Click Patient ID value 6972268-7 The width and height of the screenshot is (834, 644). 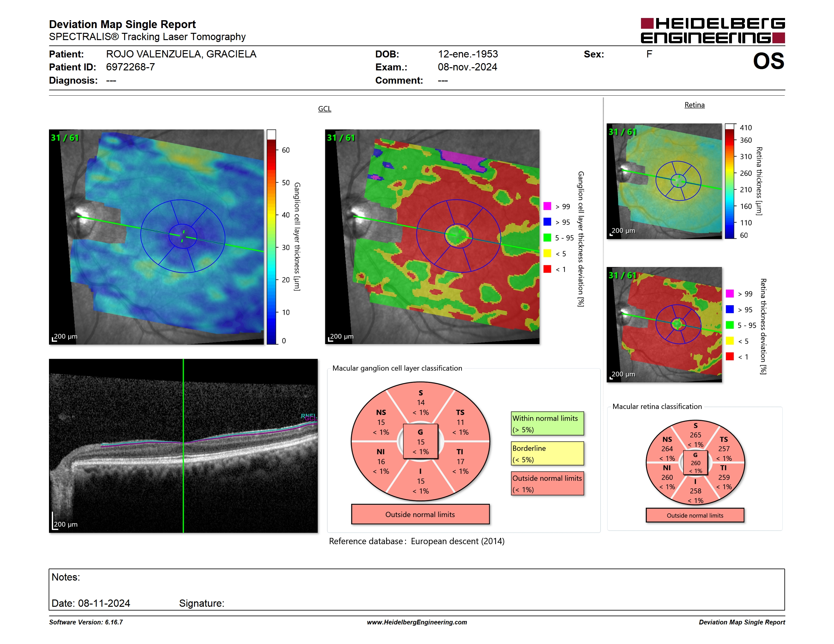(x=130, y=67)
